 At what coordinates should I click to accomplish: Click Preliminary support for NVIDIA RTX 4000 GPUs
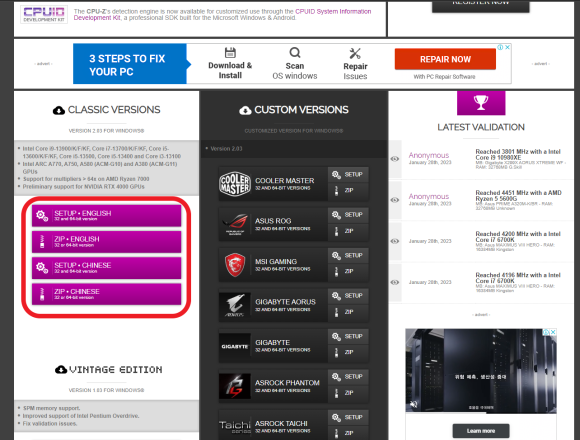click(x=84, y=187)
